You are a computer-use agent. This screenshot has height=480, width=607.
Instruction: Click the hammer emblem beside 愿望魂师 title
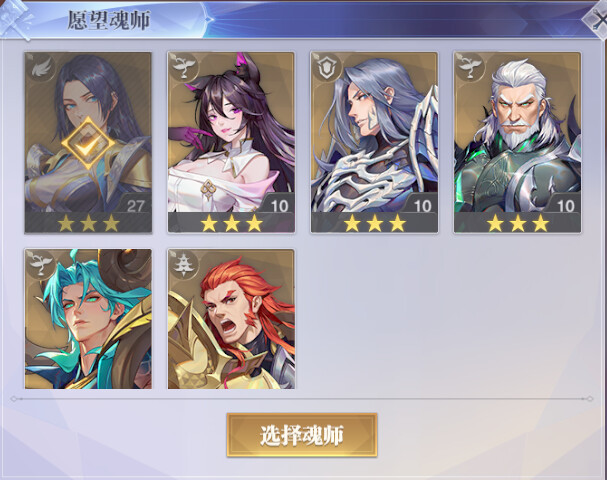click(16, 19)
